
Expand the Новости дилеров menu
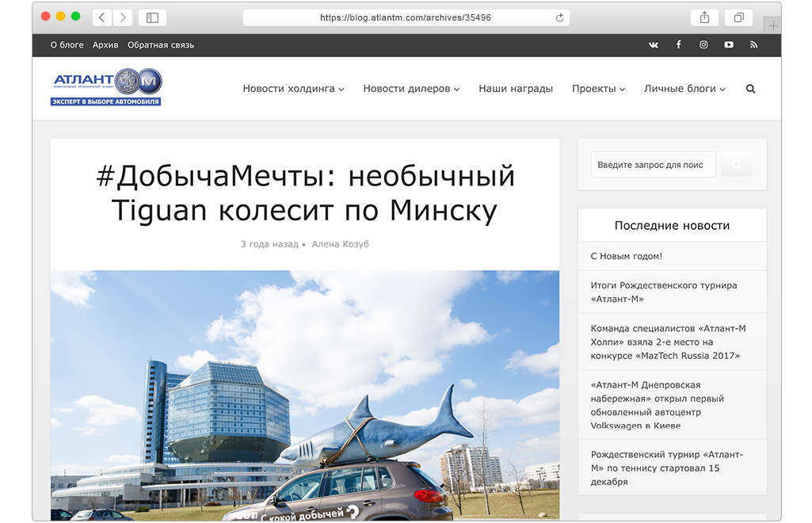click(411, 89)
